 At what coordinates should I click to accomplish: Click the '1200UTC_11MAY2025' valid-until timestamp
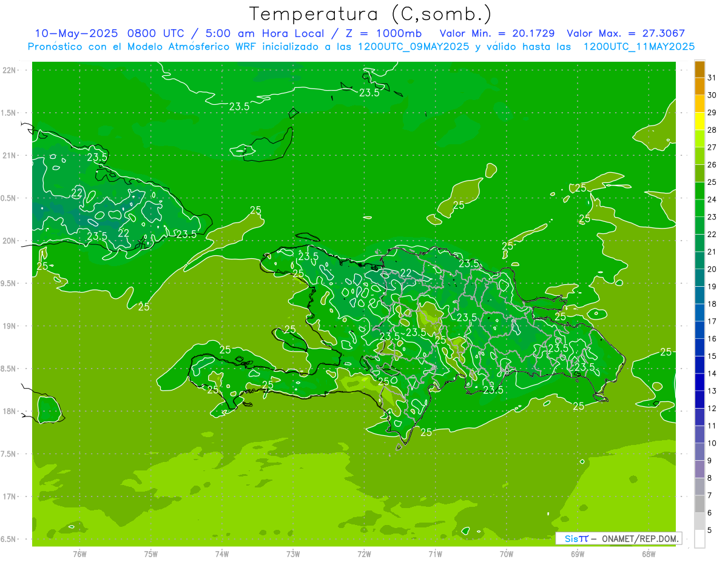[x=639, y=46]
